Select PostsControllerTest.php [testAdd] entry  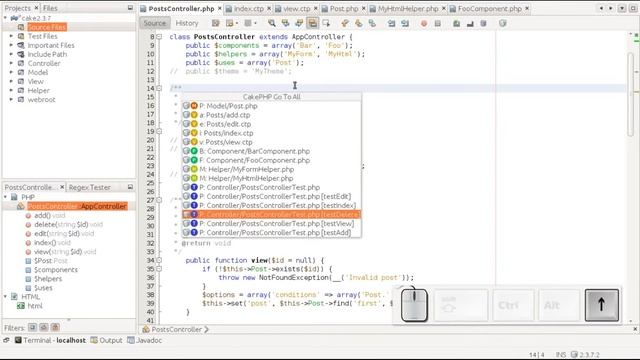[x=271, y=232]
